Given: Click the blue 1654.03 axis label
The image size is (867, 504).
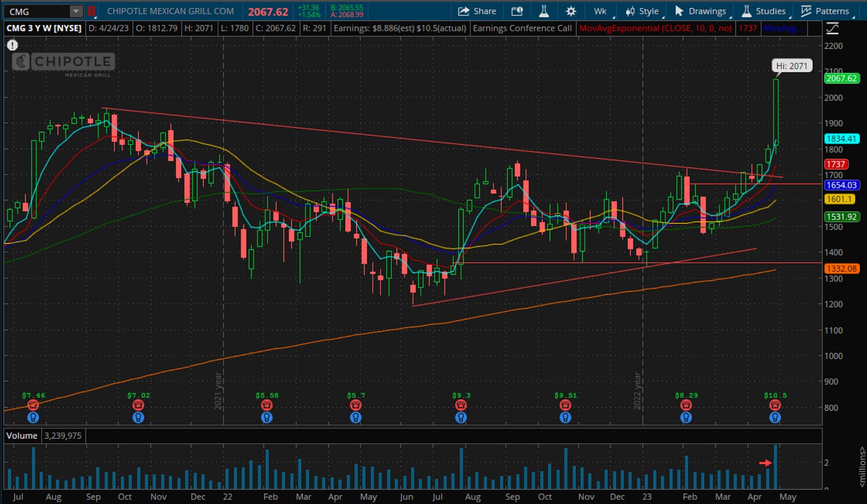Looking at the screenshot, I should tap(841, 185).
